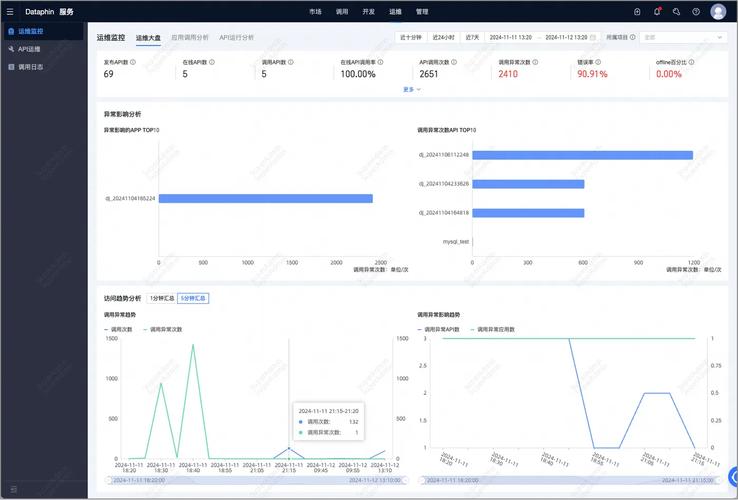This screenshot has height=500, width=738.
Task: Click info icon beside 发布API数
Action: coord(133,62)
